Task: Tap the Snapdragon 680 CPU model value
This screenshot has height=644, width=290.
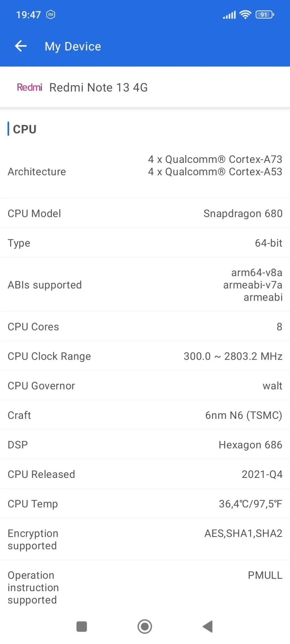Action: click(x=243, y=214)
